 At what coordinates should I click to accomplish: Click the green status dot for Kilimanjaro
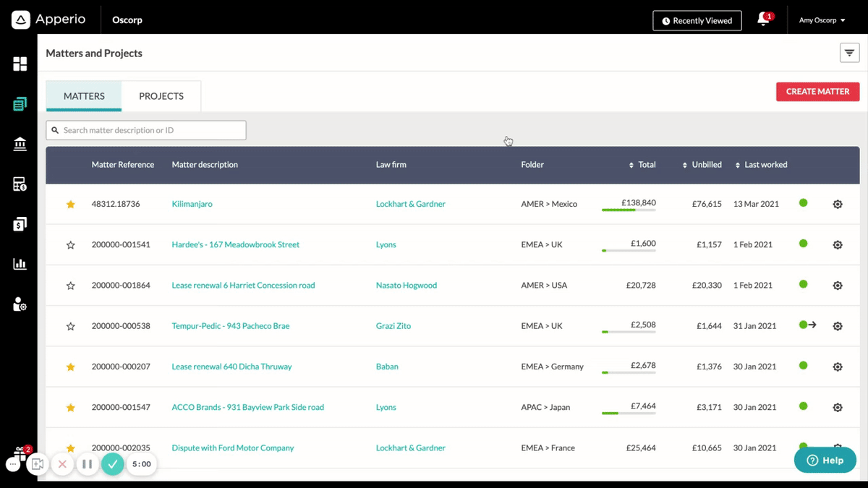click(803, 203)
